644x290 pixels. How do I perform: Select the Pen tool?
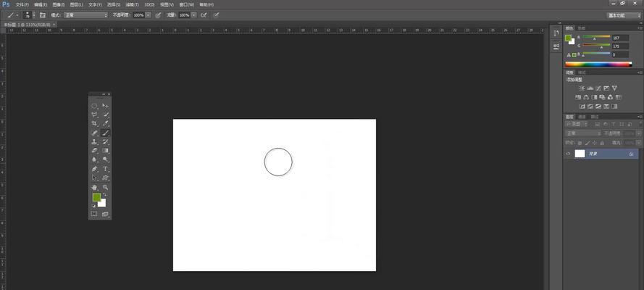[94, 169]
